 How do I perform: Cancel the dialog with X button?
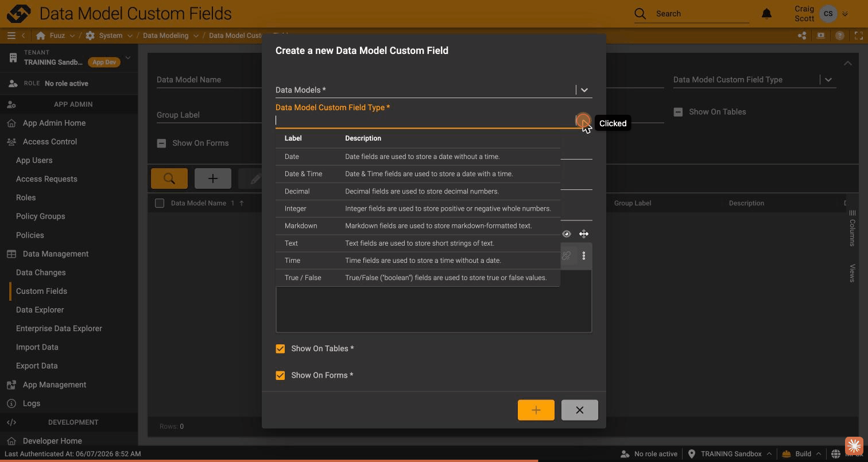(580, 410)
